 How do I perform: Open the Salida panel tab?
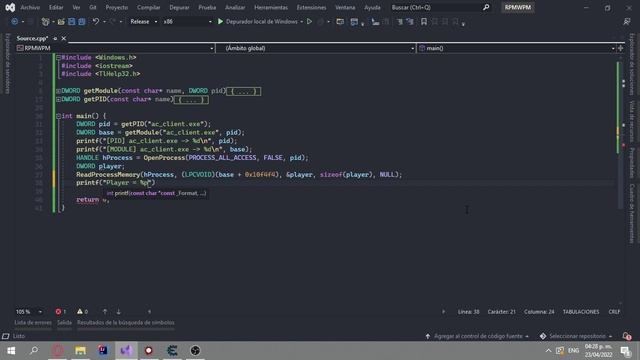(x=64, y=323)
